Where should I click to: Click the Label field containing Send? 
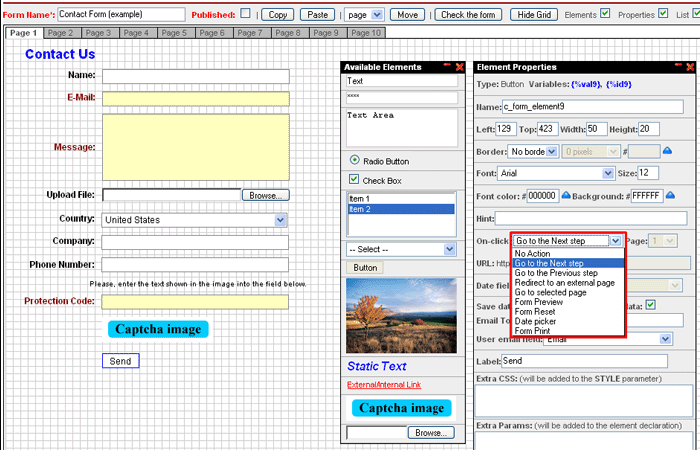[584, 361]
